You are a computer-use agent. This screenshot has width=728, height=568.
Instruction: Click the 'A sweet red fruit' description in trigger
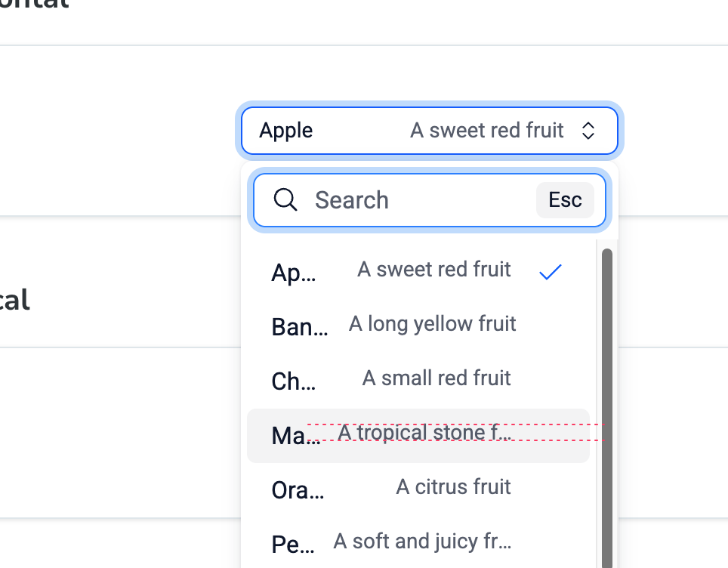[x=486, y=131]
